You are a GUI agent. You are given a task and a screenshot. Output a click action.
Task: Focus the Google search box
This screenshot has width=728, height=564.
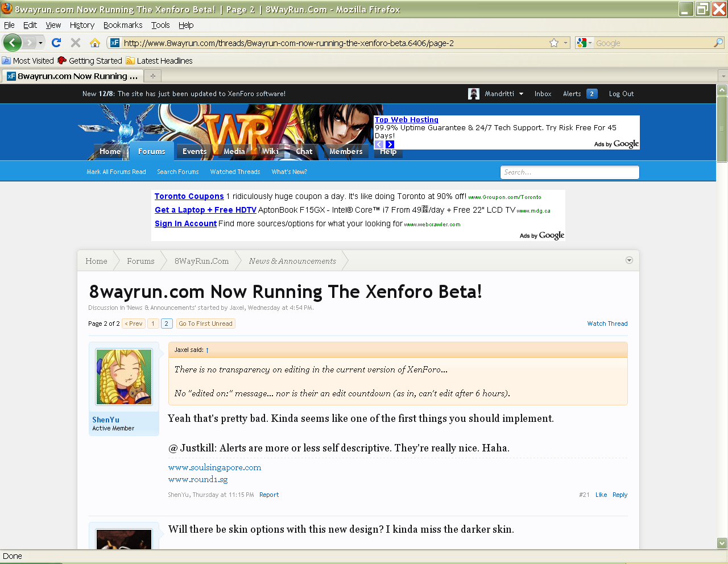[653, 43]
